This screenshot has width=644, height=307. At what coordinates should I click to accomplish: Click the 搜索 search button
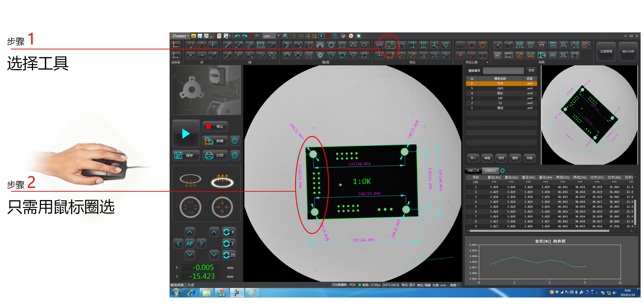[531, 70]
